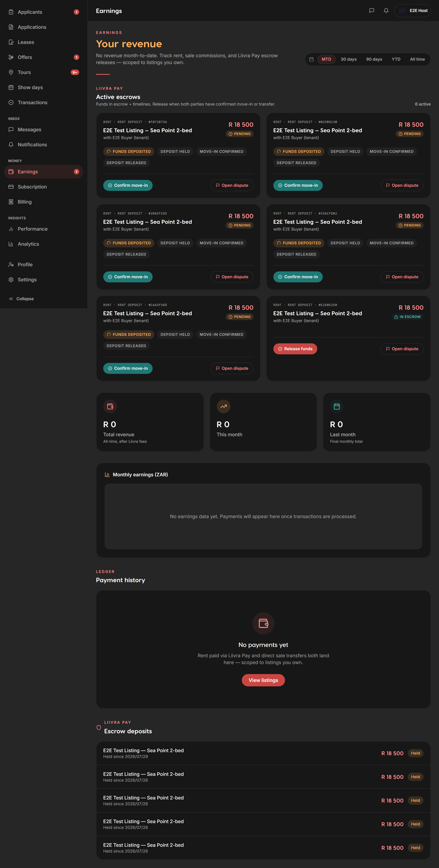
Task: Open the Leases page
Action: [44, 42]
